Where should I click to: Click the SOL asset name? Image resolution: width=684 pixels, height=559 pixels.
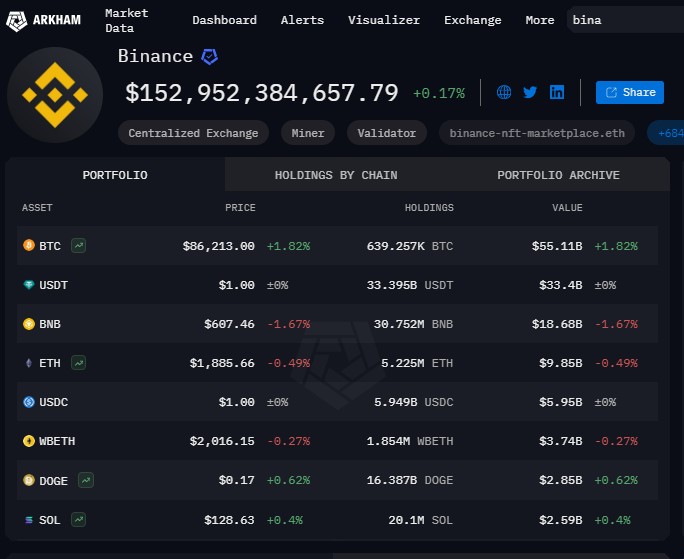50,520
